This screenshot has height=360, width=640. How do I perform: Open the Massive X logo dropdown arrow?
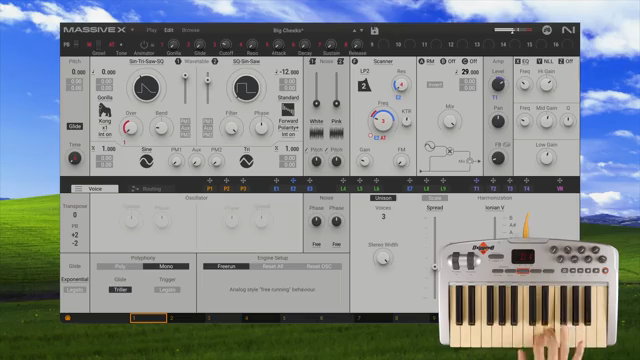coord(132,30)
